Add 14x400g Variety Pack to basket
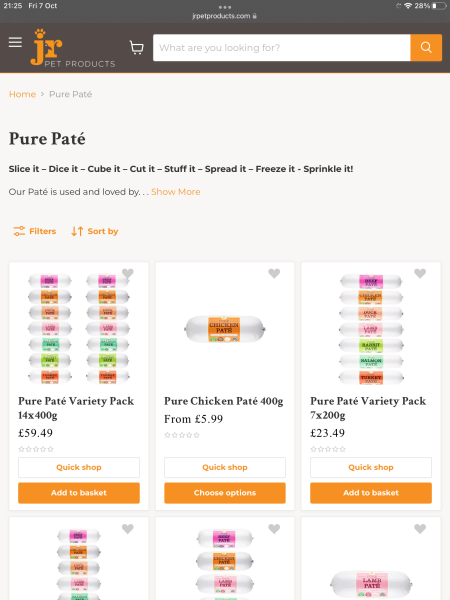The image size is (450, 600). [x=79, y=493]
